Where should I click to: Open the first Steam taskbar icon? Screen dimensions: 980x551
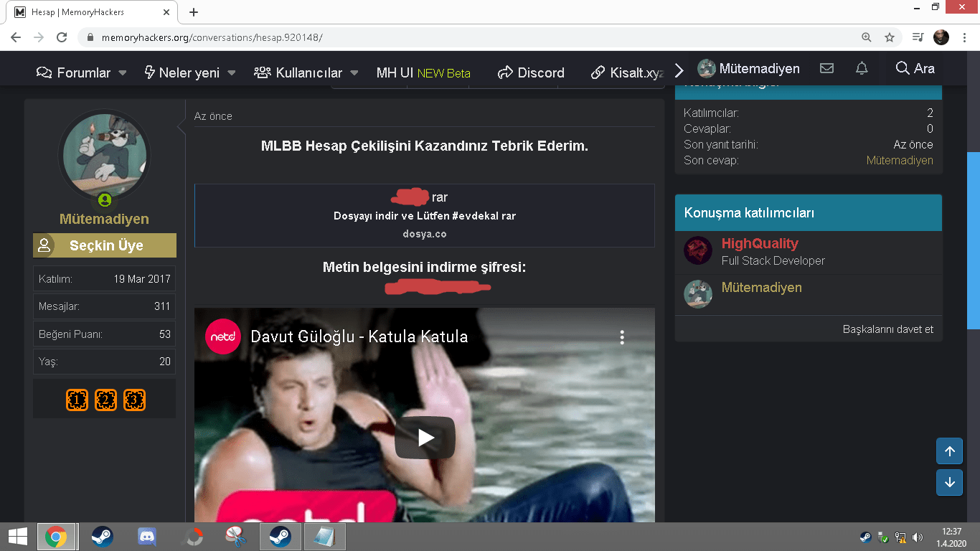(x=102, y=537)
